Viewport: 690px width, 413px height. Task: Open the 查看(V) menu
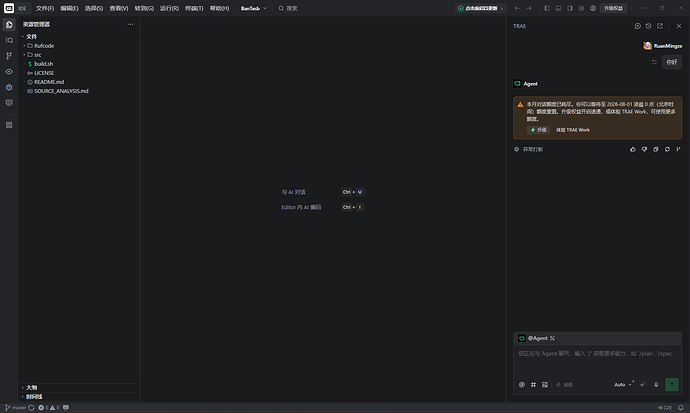point(119,8)
